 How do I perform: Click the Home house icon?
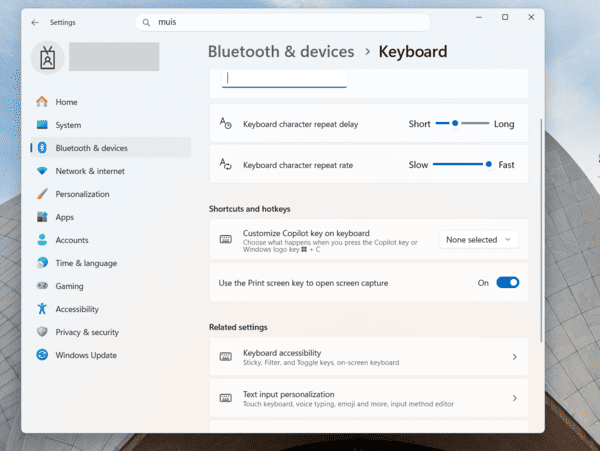click(42, 102)
